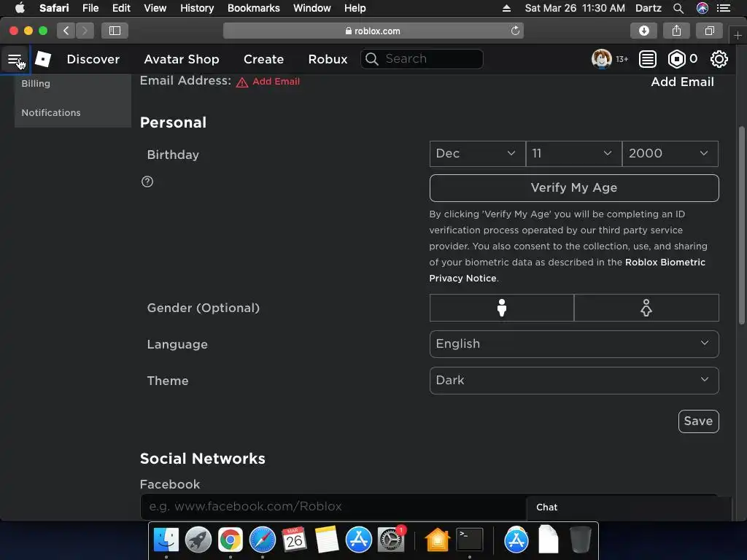Viewport: 747px width, 560px height.
Task: Open the Safari History menu
Action: point(197,8)
